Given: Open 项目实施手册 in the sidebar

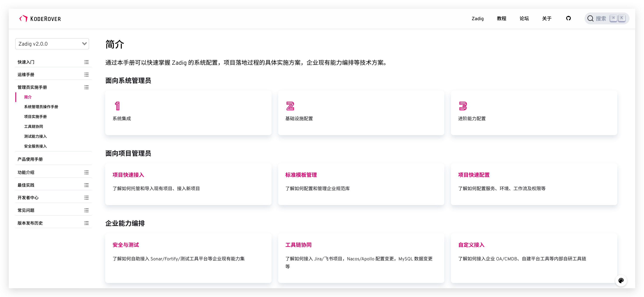Looking at the screenshot, I should tap(35, 117).
